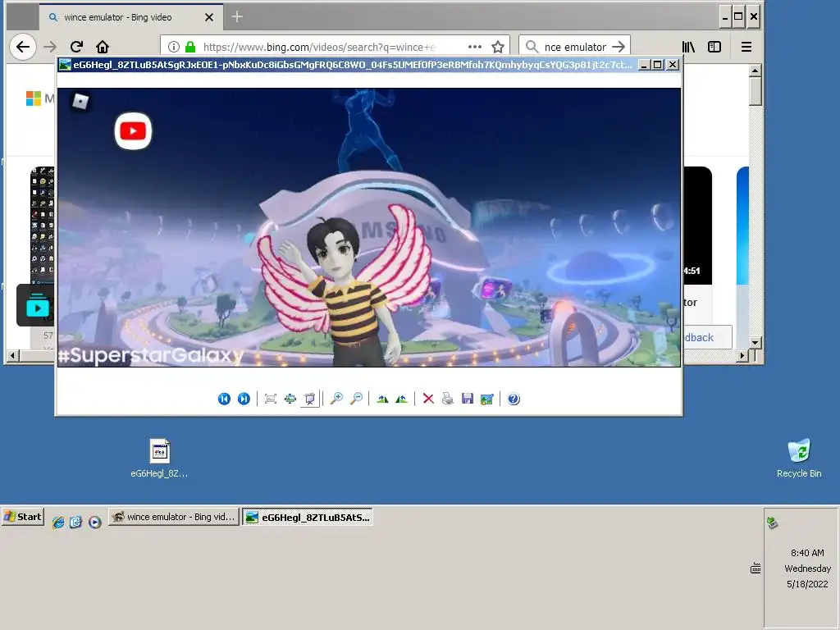The width and height of the screenshot is (840, 630).
Task: Delete the image with red X
Action: [428, 399]
